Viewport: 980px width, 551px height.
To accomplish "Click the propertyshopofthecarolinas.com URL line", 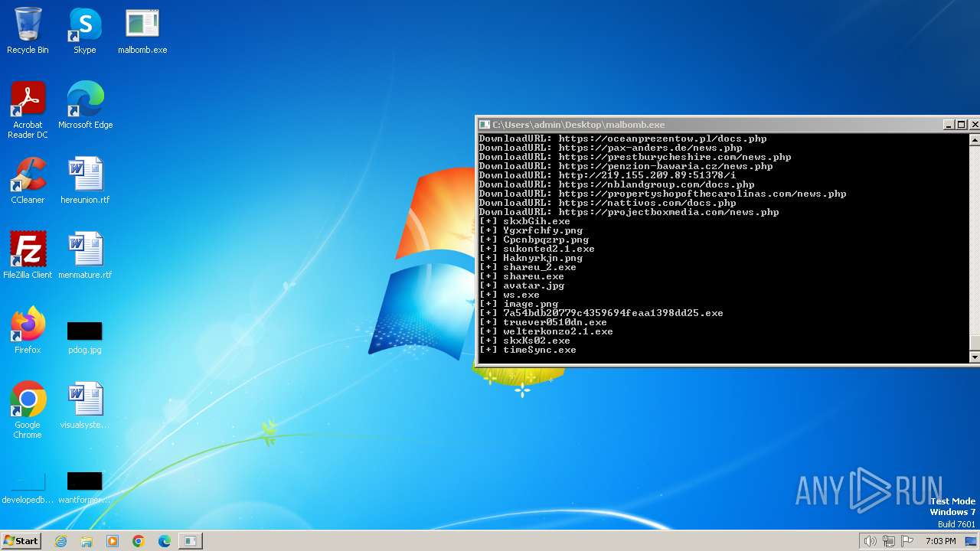I will tap(662, 194).
